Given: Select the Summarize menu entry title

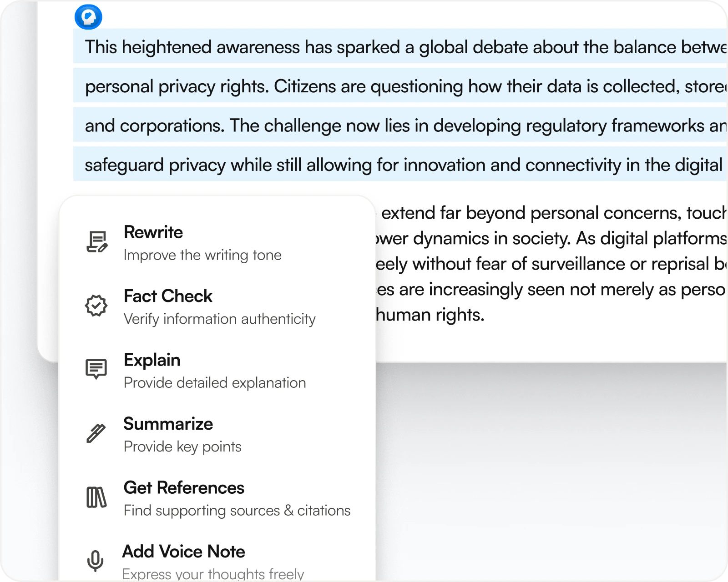Looking at the screenshot, I should tap(168, 424).
